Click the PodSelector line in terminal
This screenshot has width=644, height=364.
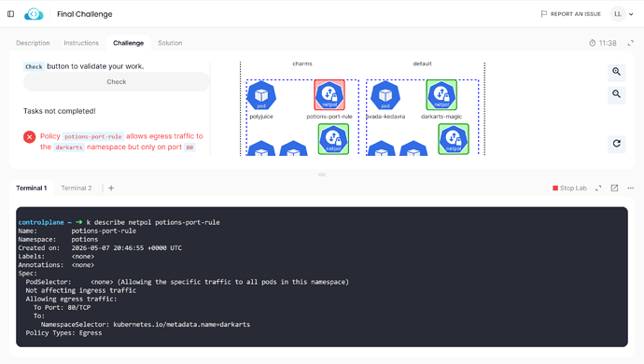(x=188, y=282)
